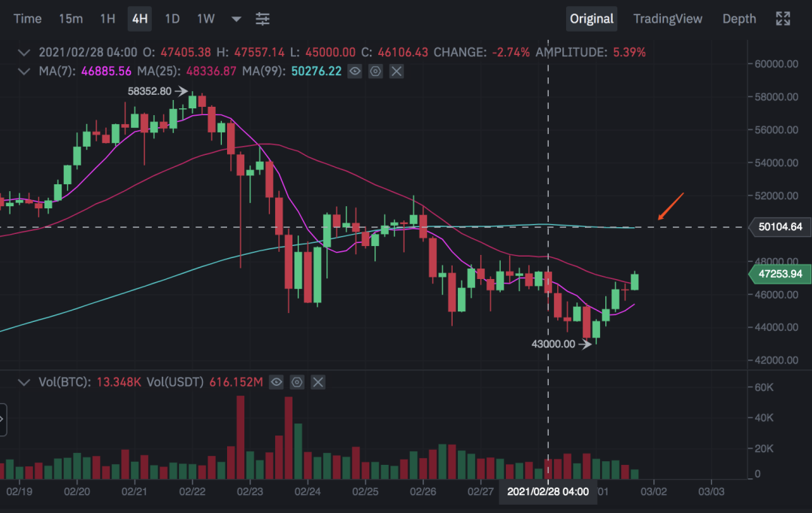This screenshot has height=513, width=812.
Task: Open more time intervals dropdown arrow
Action: 236,19
